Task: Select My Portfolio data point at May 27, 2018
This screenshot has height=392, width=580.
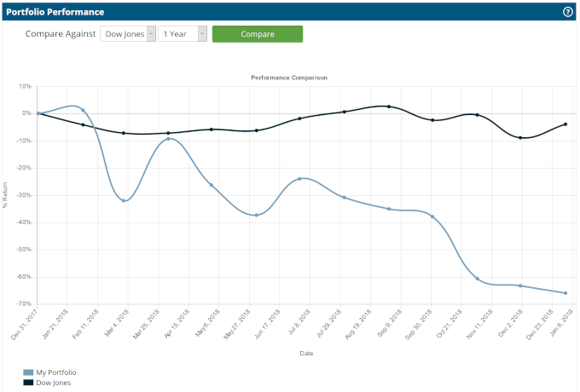Action: coord(256,215)
